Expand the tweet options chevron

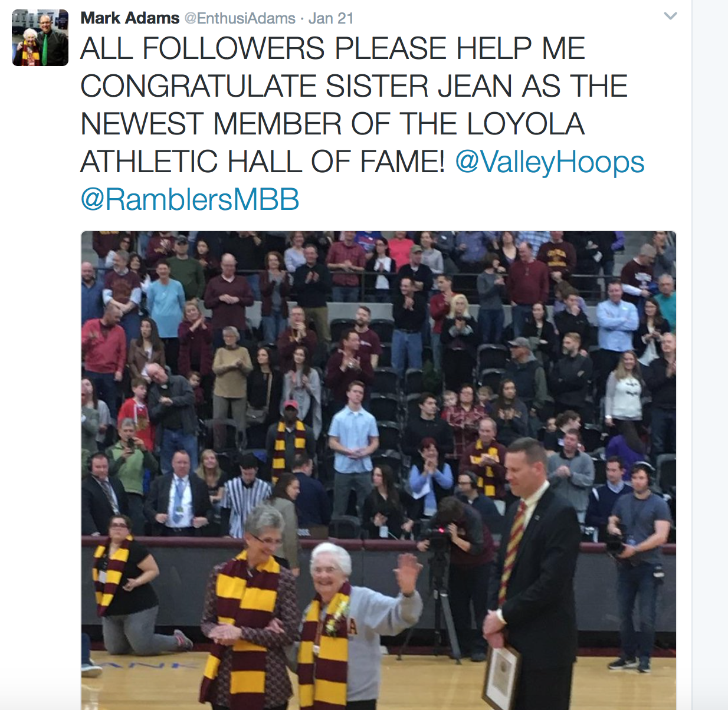point(670,16)
